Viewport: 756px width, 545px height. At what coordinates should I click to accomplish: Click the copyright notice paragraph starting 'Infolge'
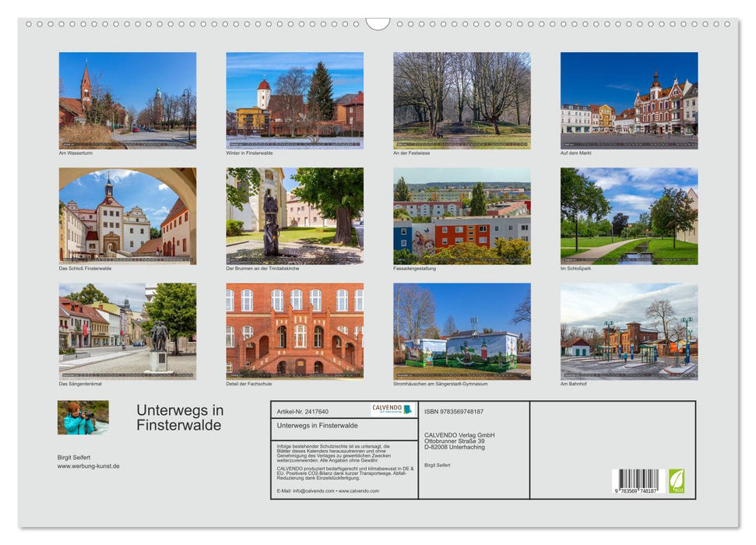click(x=334, y=453)
